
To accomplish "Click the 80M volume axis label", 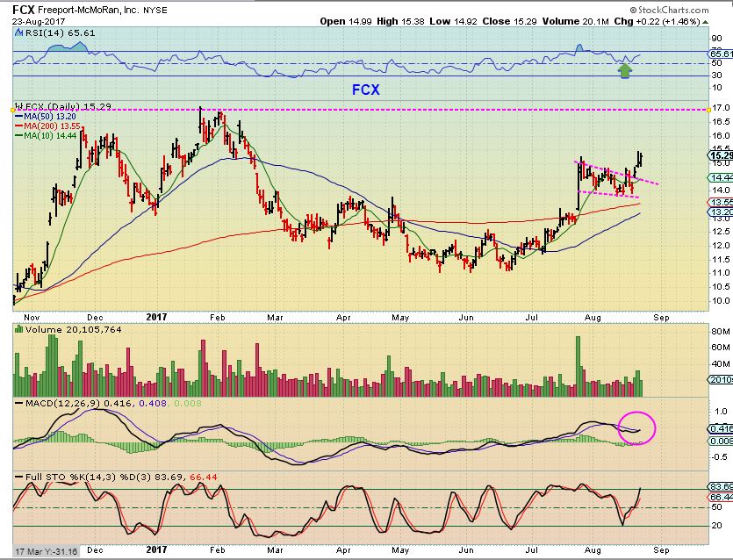I will click(721, 332).
